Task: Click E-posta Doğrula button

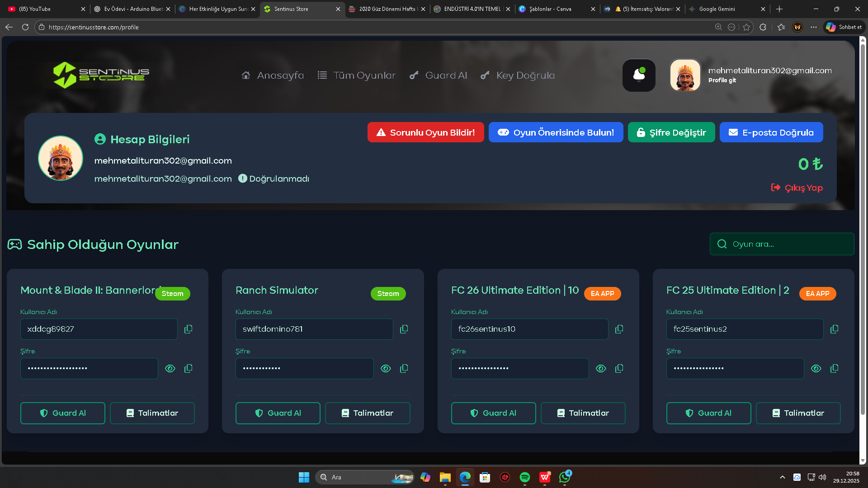Action: (771, 132)
